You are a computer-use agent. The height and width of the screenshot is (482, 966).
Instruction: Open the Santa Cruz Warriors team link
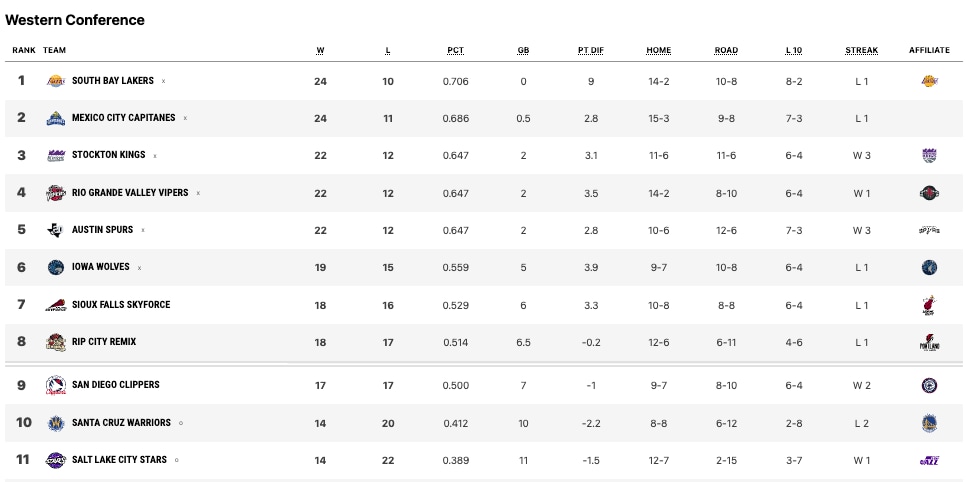[121, 423]
